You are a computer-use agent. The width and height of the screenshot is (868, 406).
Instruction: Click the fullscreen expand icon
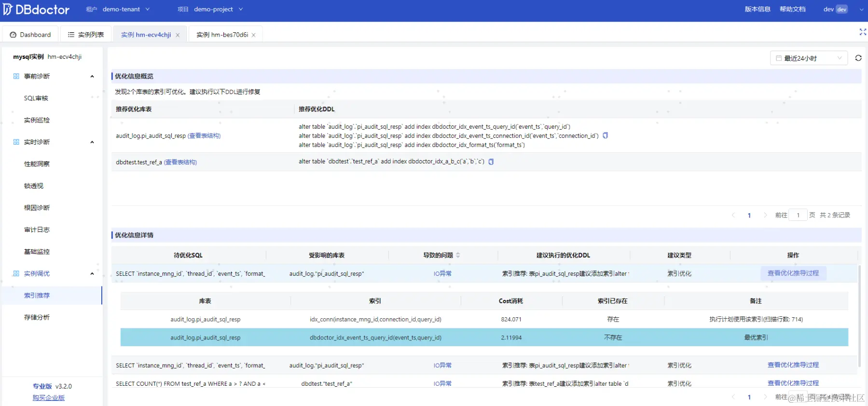(863, 32)
